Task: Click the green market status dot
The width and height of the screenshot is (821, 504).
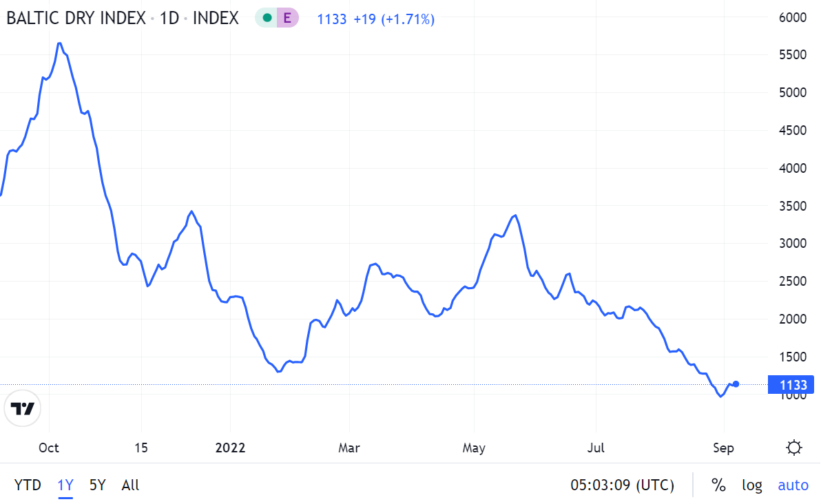Action: (267, 19)
